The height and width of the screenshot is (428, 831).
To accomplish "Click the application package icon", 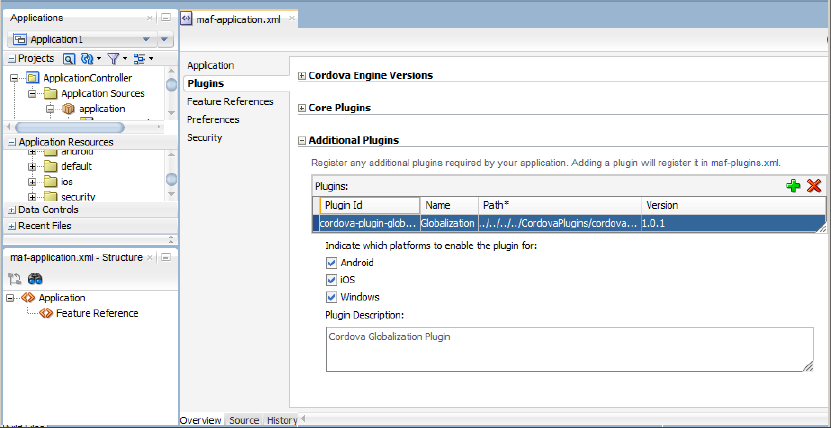I will 68,109.
